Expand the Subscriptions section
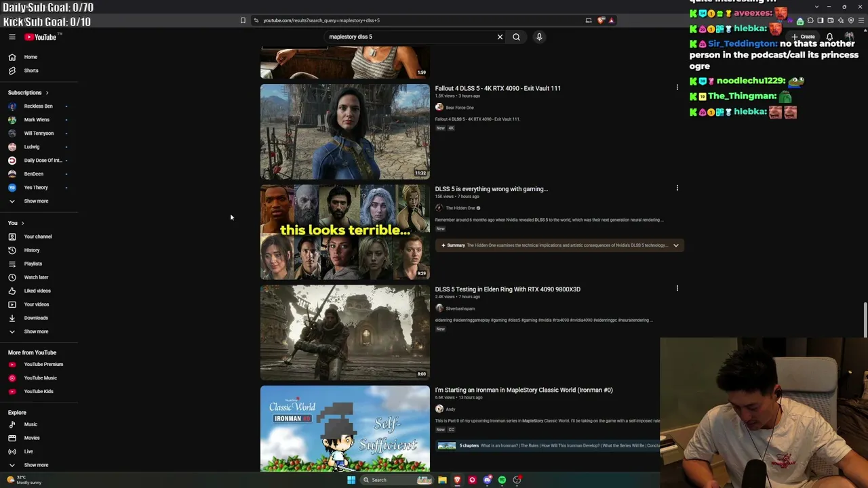Image resolution: width=868 pixels, height=488 pixels. coord(28,93)
